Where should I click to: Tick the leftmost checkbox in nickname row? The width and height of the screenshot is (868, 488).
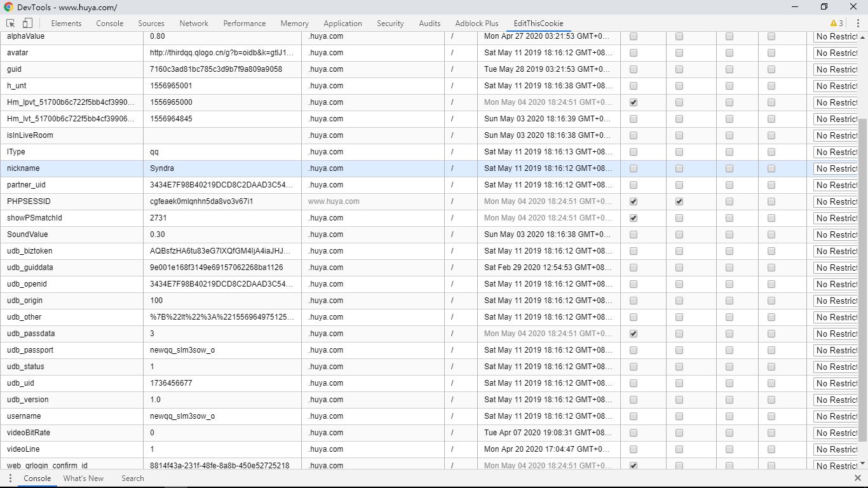click(633, 168)
